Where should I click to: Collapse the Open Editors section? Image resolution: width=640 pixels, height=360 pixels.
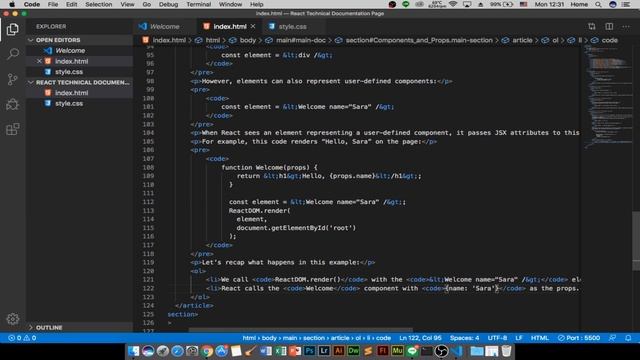coord(80,40)
